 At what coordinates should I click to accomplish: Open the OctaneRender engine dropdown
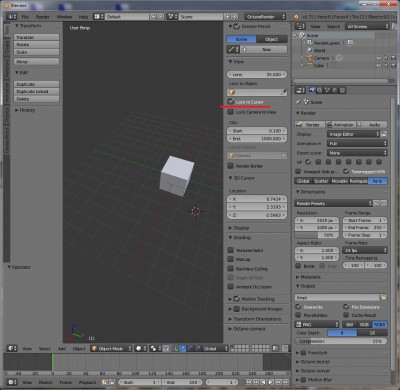coord(265,16)
